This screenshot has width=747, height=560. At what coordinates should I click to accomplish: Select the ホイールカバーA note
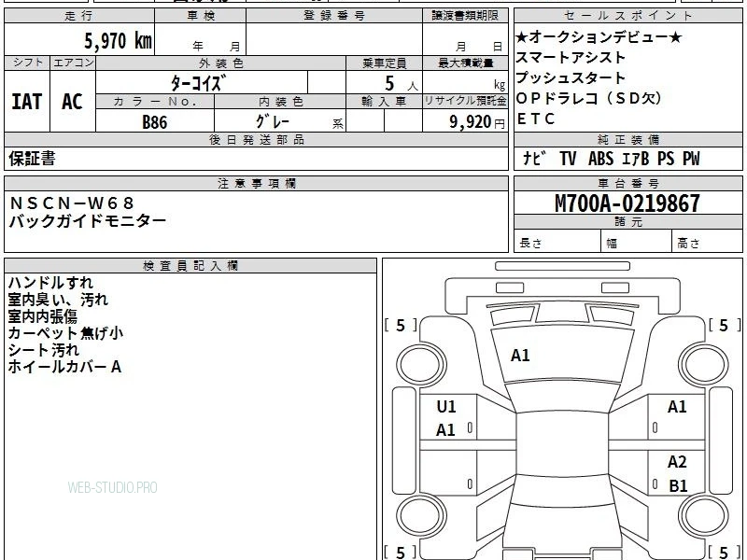(x=64, y=367)
